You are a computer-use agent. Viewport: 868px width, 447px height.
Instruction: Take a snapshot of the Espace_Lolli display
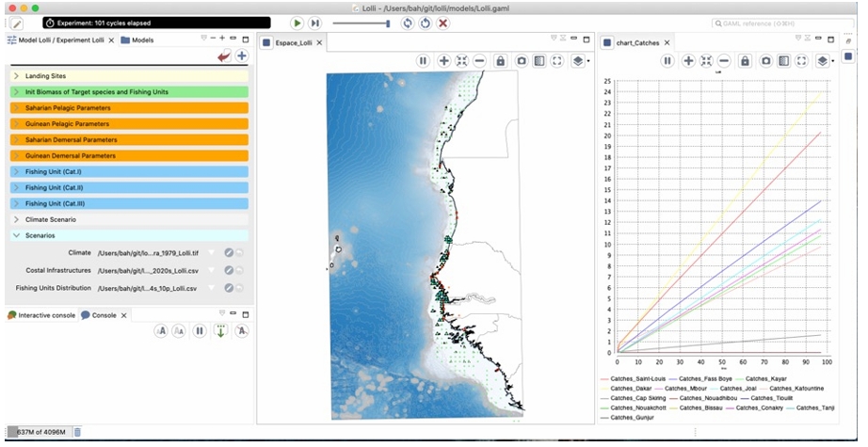521,60
